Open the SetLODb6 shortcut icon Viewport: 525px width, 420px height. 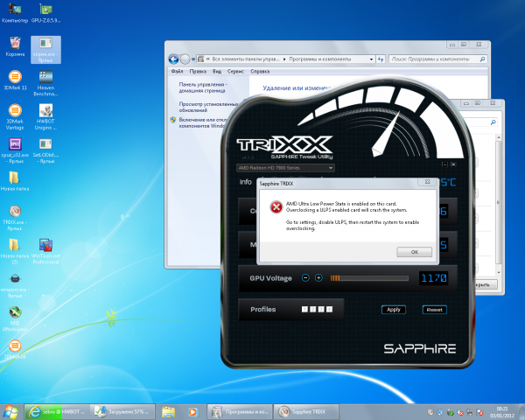pos(45,150)
